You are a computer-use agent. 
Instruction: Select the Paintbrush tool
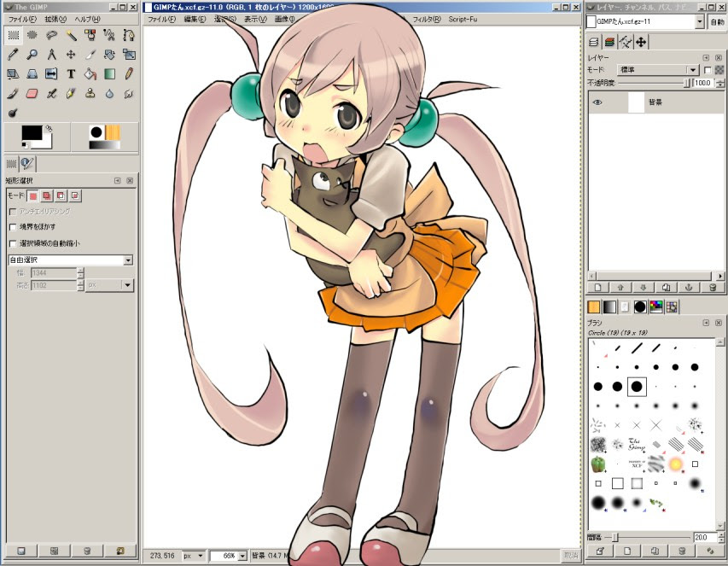coord(13,93)
